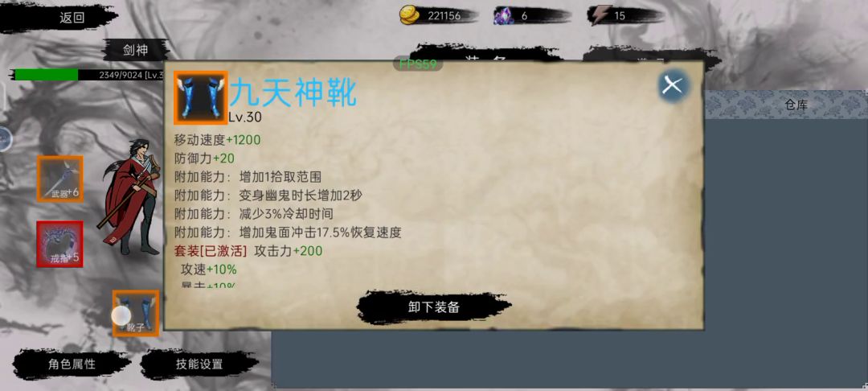
Task: Click the round icon at left screen edge
Action: [x=5, y=139]
